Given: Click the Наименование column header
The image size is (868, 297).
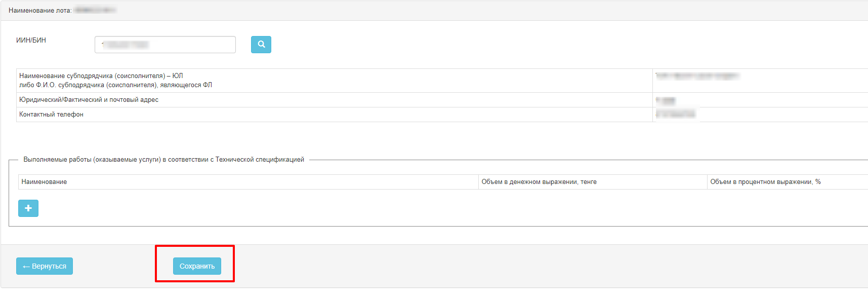Looking at the screenshot, I should [44, 182].
